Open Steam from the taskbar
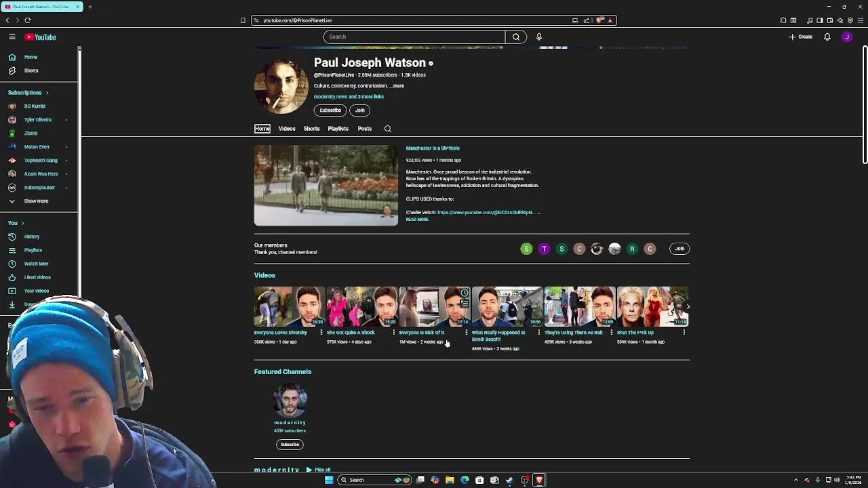Screen dimensions: 868x488 point(509,480)
